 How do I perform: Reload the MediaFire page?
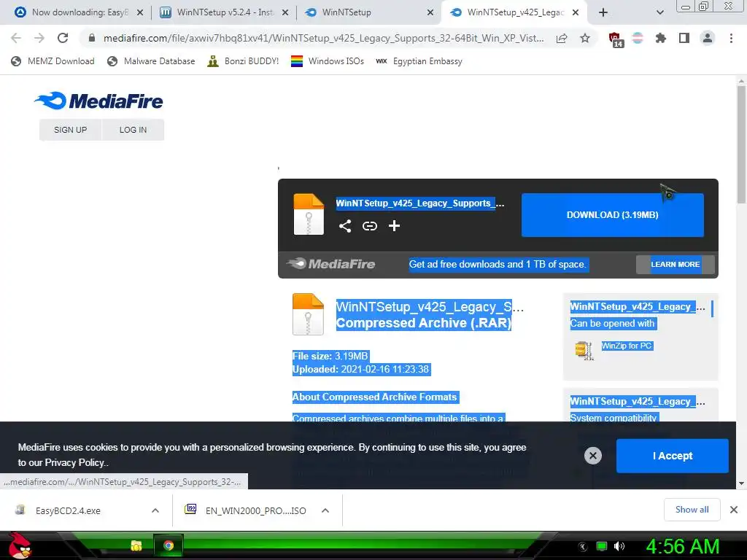click(63, 38)
